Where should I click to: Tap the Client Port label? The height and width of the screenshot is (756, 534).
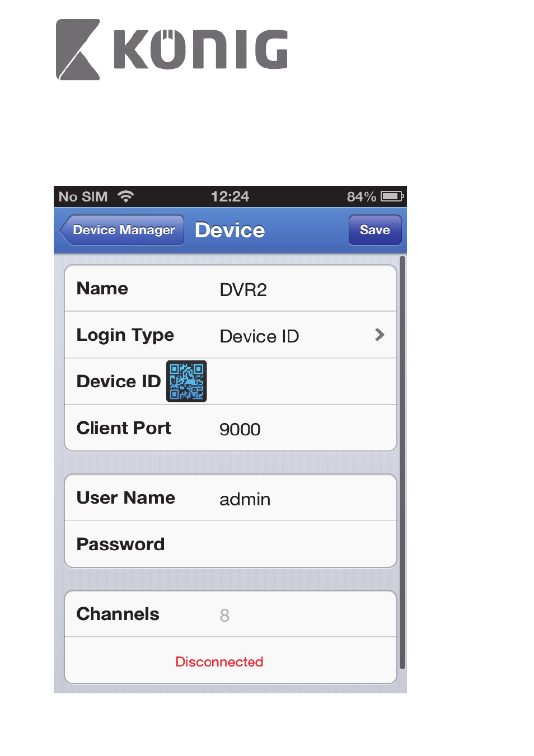pyautogui.click(x=124, y=428)
